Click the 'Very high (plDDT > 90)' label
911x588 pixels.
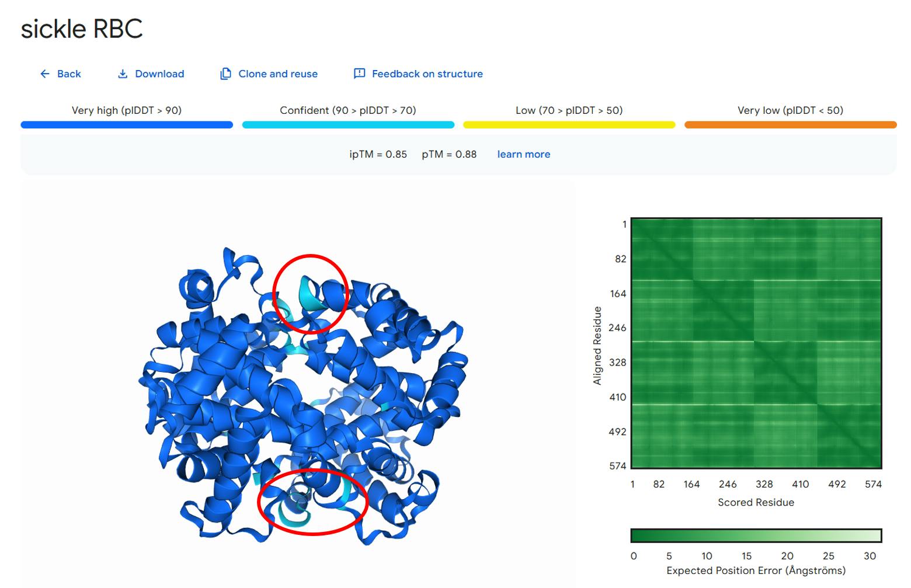(x=127, y=110)
